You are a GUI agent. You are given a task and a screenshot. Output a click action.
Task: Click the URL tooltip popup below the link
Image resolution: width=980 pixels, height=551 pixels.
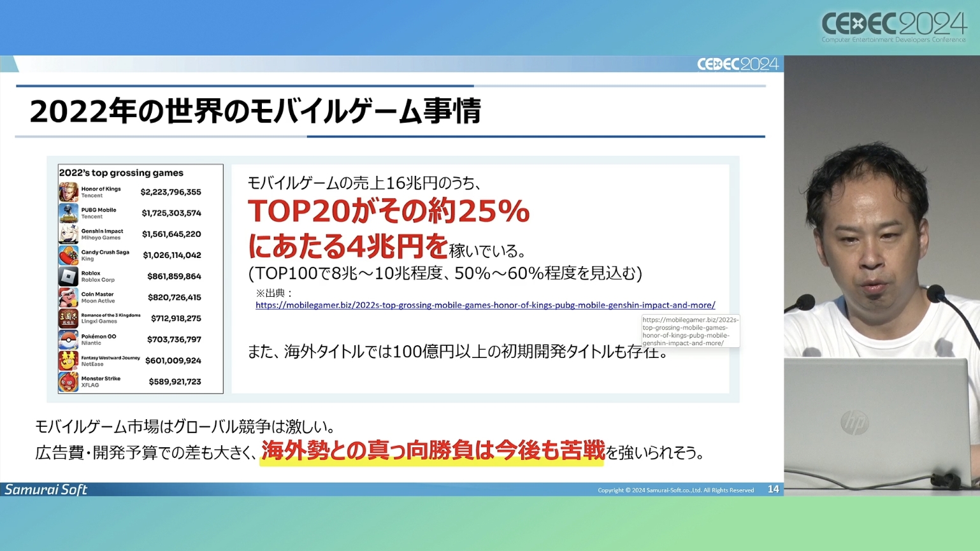coord(690,331)
